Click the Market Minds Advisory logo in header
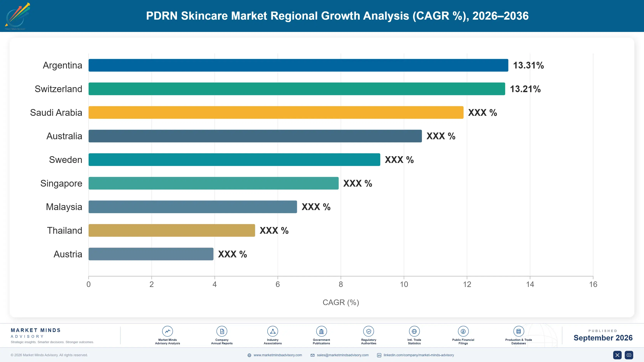Image resolution: width=644 pixels, height=362 pixels. click(x=17, y=16)
